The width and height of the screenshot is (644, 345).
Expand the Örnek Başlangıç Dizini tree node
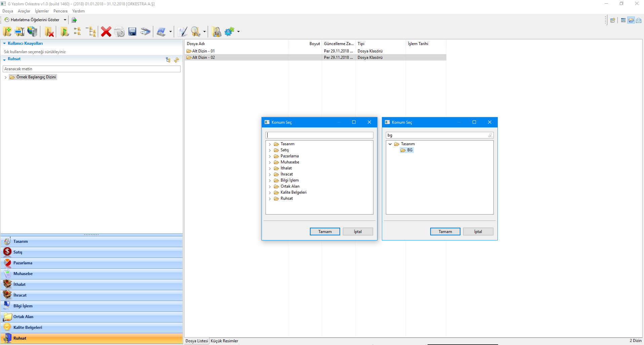click(x=5, y=77)
